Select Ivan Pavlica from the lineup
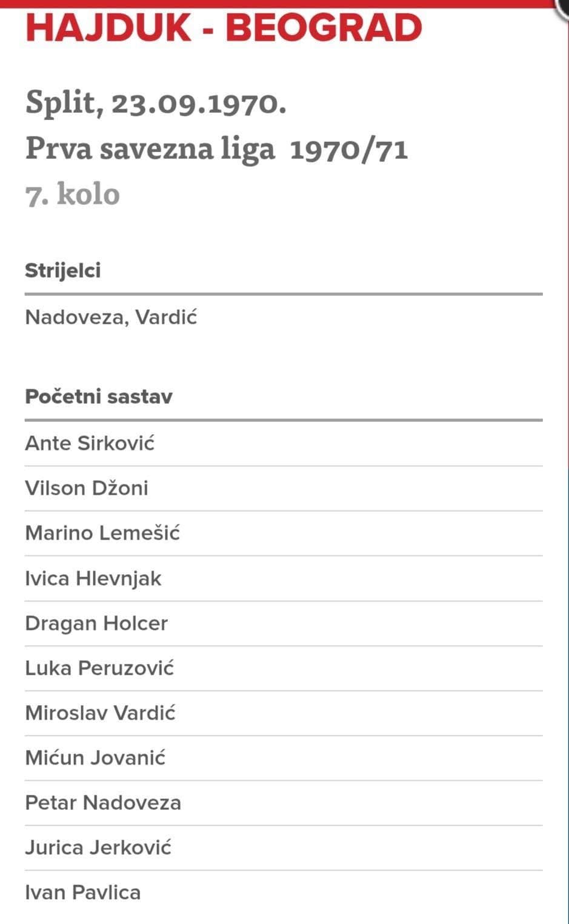The height and width of the screenshot is (924, 569). pos(83,892)
